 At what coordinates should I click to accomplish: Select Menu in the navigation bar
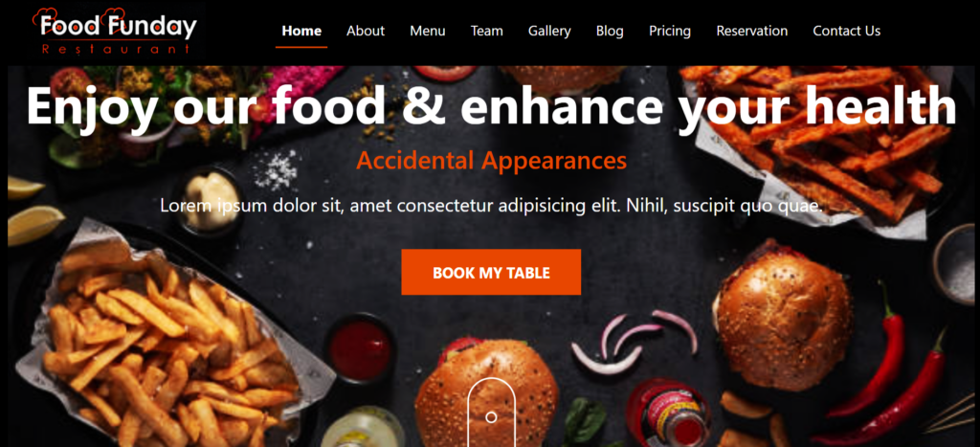click(428, 31)
